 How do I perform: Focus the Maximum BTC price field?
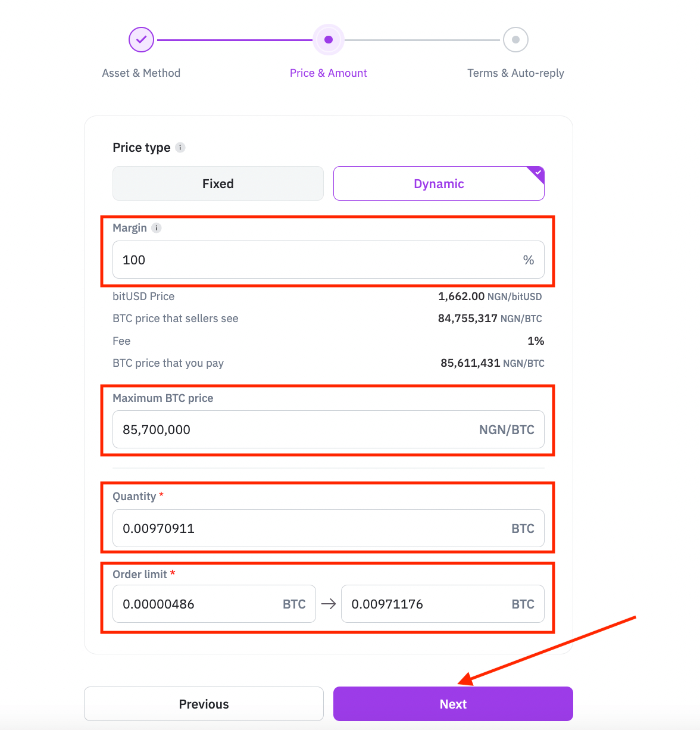[329, 429]
